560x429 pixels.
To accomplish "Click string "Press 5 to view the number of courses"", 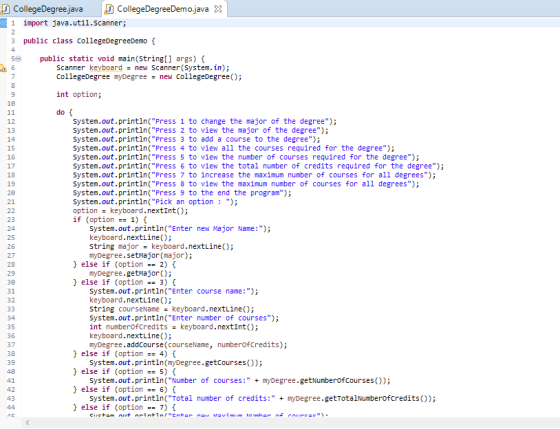I will pyautogui.click(x=281, y=157).
